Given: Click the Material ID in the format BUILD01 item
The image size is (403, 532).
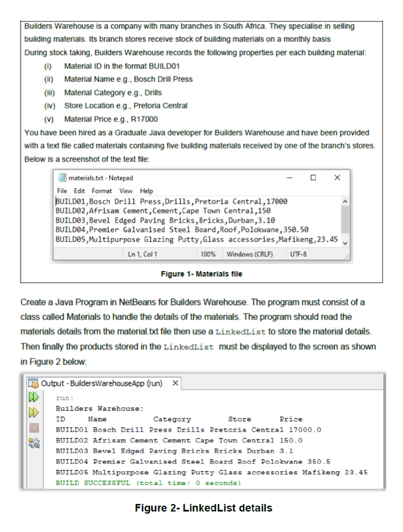Looking at the screenshot, I should pyautogui.click(x=122, y=66).
